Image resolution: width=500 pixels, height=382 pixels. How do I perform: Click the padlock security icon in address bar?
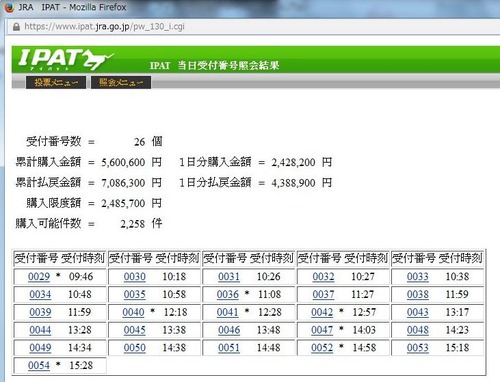16,27
